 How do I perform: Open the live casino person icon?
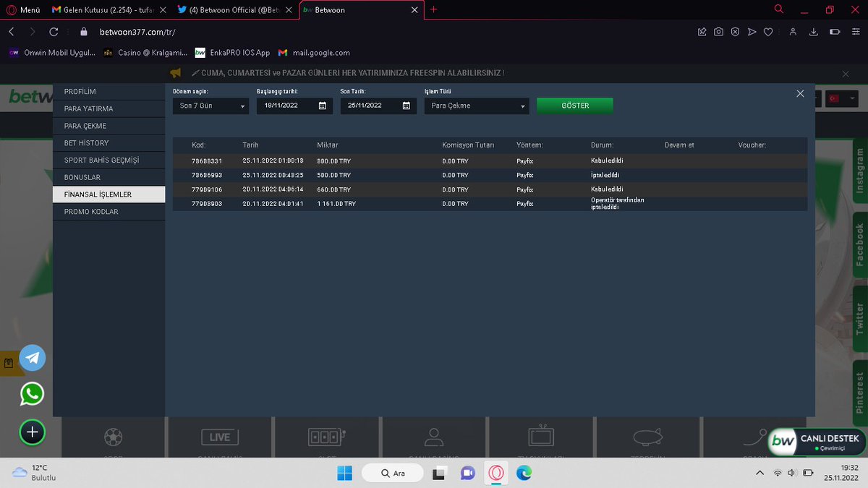[433, 437]
